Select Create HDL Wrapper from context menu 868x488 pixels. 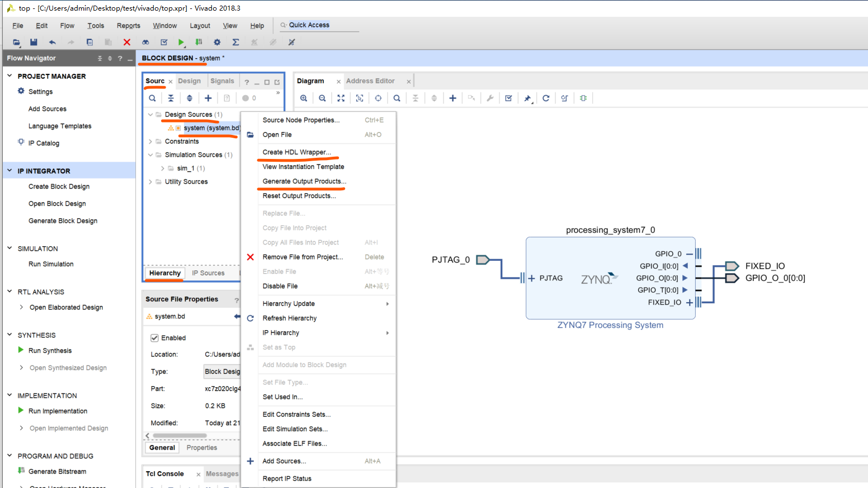pyautogui.click(x=296, y=152)
